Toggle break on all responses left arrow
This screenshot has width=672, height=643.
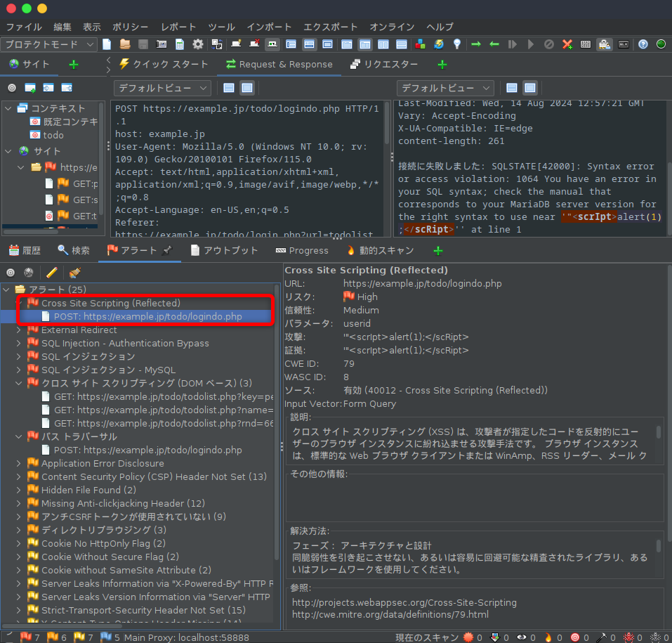494,44
